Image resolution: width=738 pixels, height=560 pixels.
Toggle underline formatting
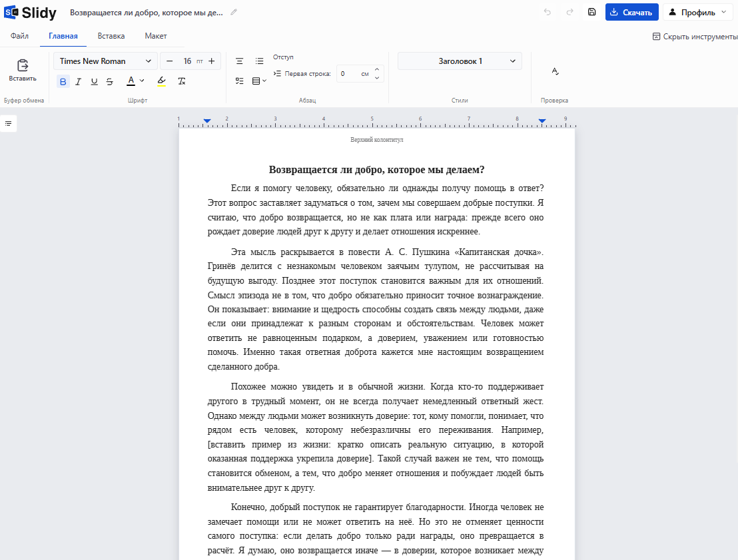tap(94, 81)
